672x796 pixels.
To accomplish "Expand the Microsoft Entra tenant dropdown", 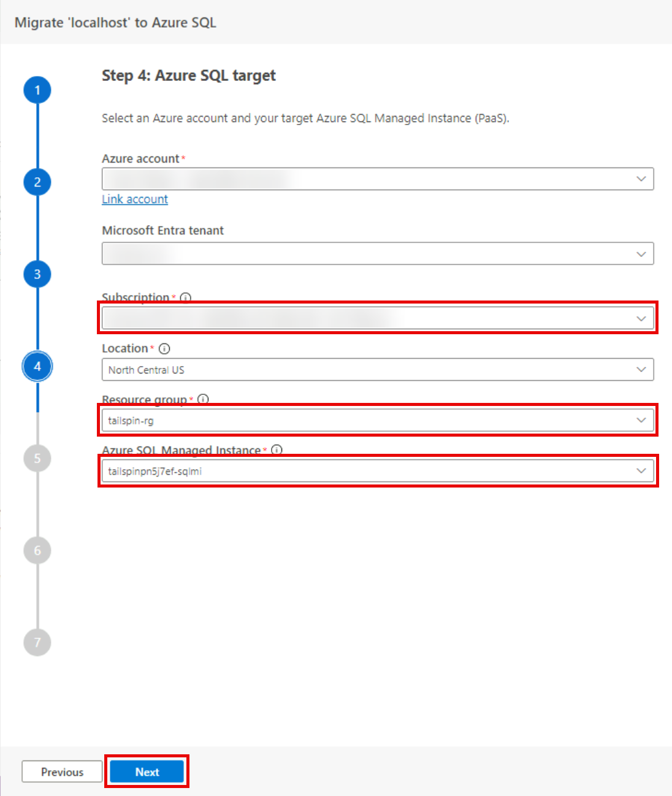I will 378,254.
